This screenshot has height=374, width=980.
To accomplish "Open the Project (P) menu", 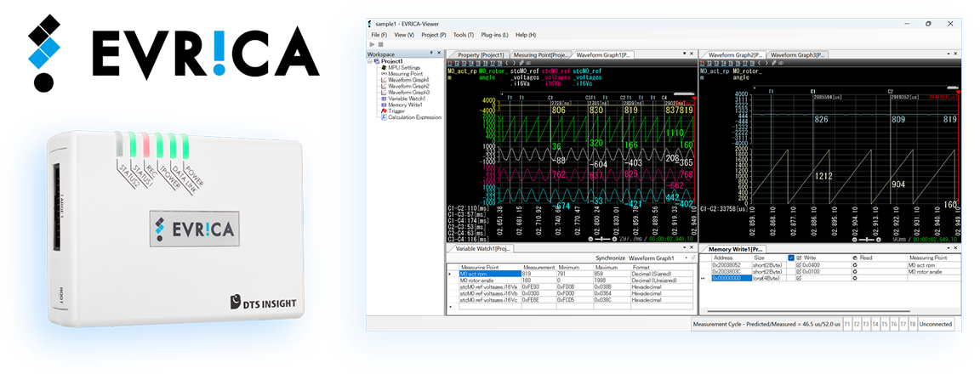I will (434, 35).
